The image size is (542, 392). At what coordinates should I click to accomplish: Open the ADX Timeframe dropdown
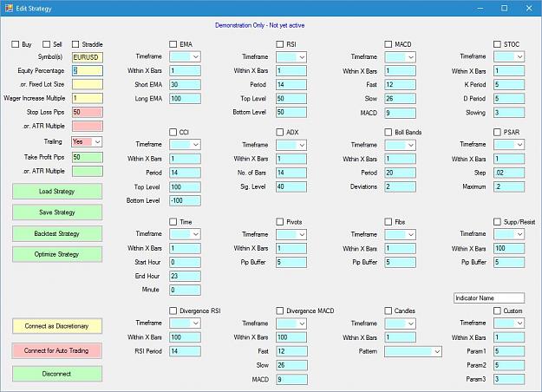tap(291, 145)
